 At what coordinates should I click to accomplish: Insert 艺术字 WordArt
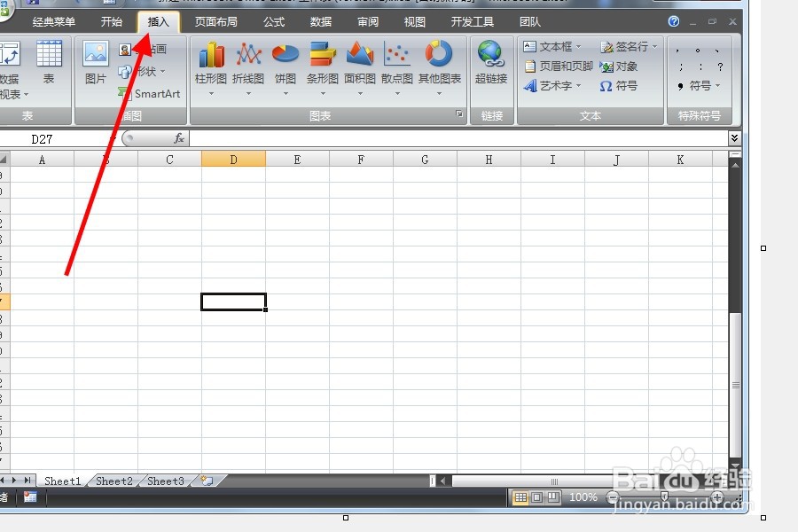click(552, 85)
